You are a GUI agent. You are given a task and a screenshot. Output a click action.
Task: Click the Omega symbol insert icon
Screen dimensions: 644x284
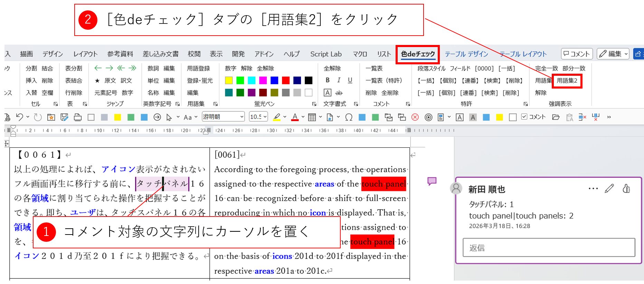[349, 117]
